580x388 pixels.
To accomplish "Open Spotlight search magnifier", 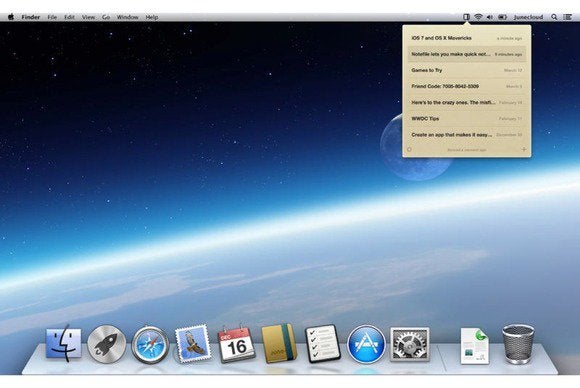I will tap(554, 17).
